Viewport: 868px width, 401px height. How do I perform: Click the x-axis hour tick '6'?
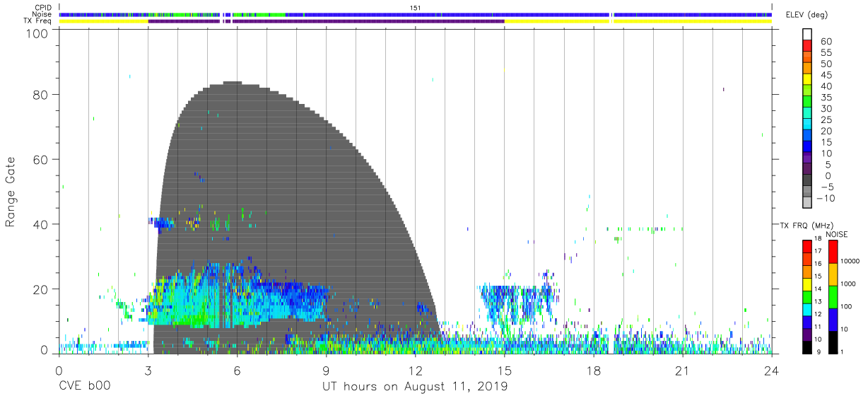237,371
